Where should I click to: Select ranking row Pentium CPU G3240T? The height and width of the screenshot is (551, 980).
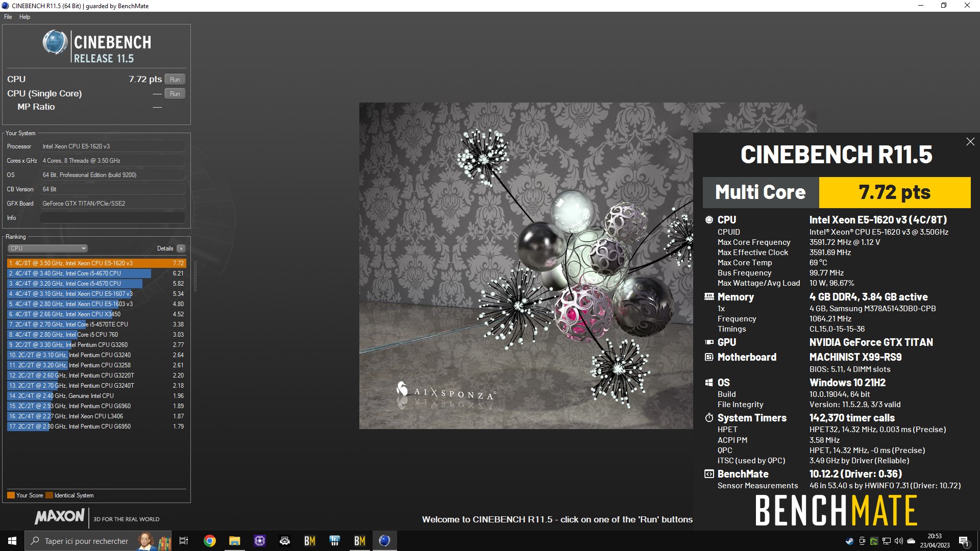(x=96, y=386)
